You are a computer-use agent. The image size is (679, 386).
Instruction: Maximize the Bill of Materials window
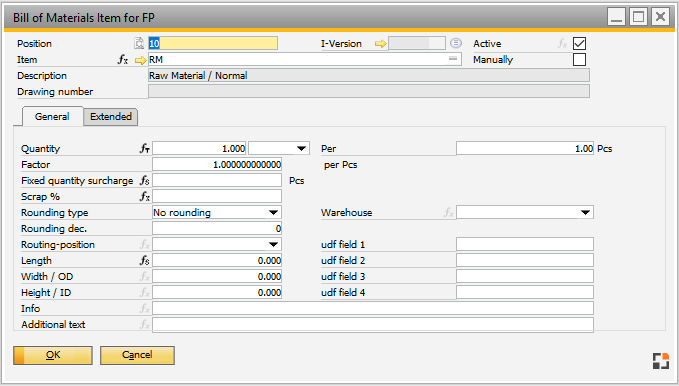click(638, 17)
